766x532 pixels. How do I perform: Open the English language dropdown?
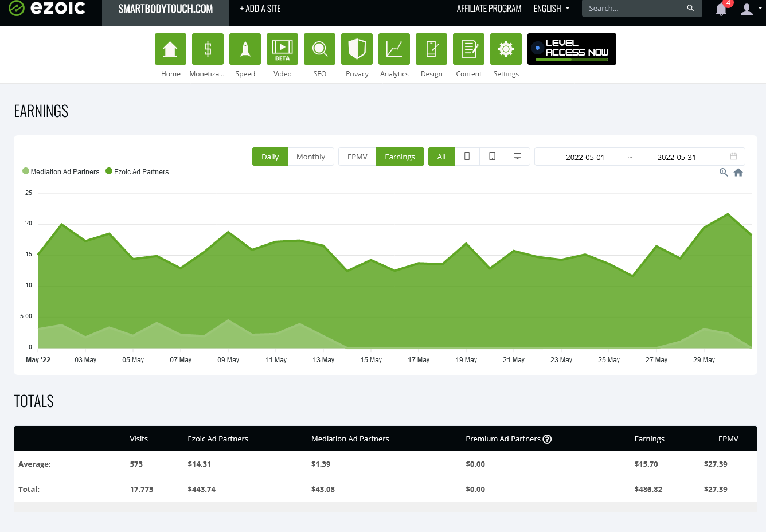coord(552,9)
